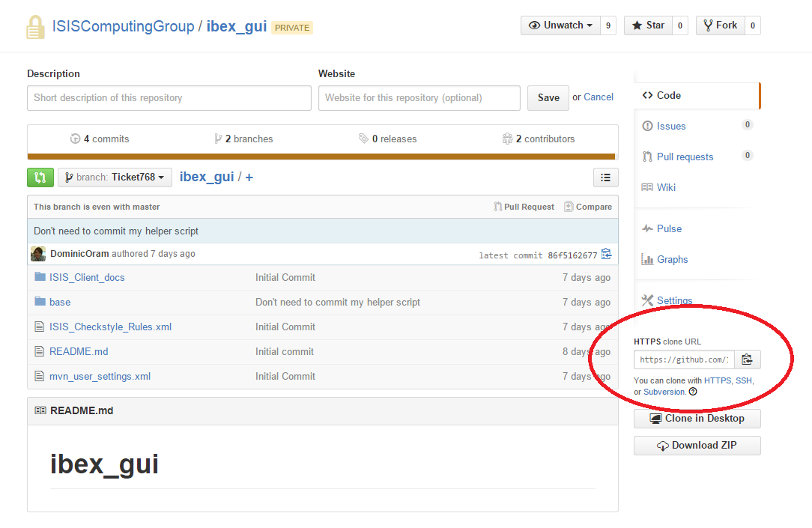Open the 'Don't need to commit my helper script' commit
Image resolution: width=812 pixels, height=528 pixels.
(x=116, y=231)
